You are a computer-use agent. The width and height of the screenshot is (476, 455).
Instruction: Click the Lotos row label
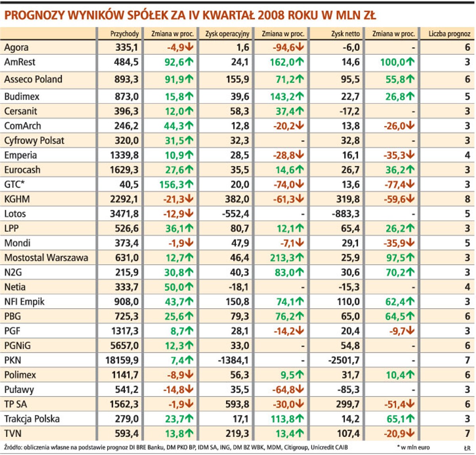click(15, 214)
